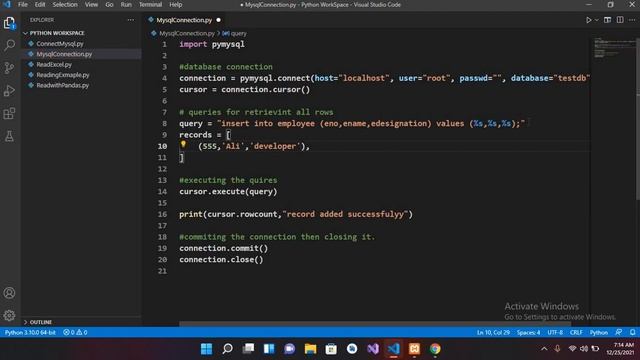
Task: Open the feedback icon in status bar
Action: tap(619, 332)
